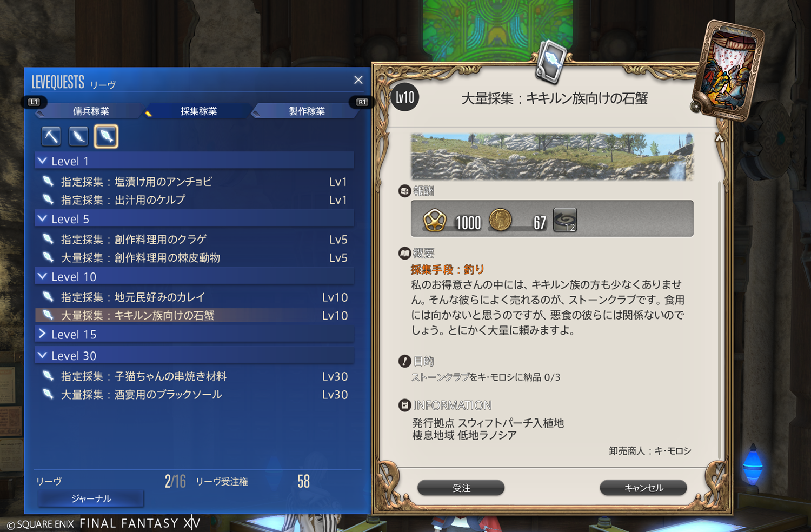This screenshot has width=811, height=532.
Task: Click the キャンセル button
Action: 643,488
